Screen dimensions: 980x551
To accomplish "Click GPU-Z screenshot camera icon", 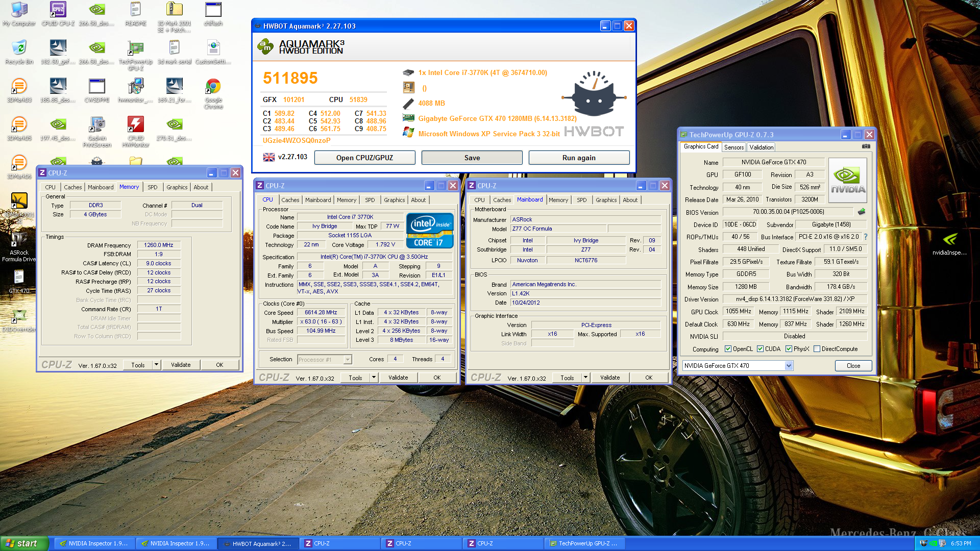I will [x=866, y=146].
